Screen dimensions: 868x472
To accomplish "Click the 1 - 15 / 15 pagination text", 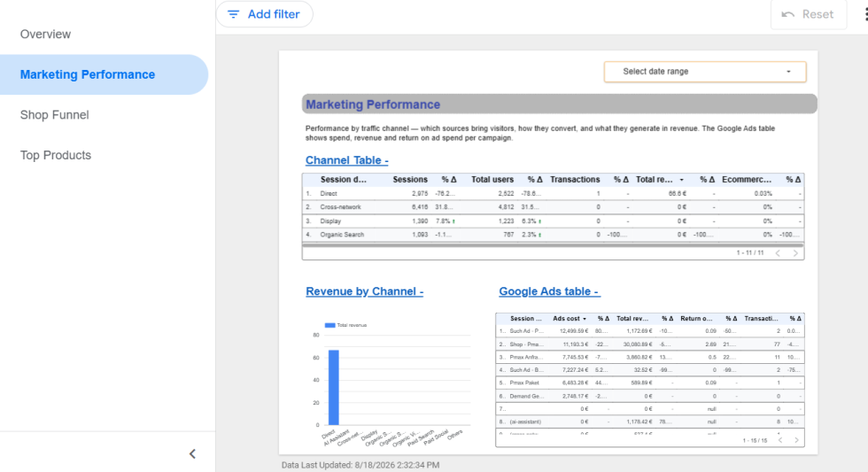I will pos(755,440).
